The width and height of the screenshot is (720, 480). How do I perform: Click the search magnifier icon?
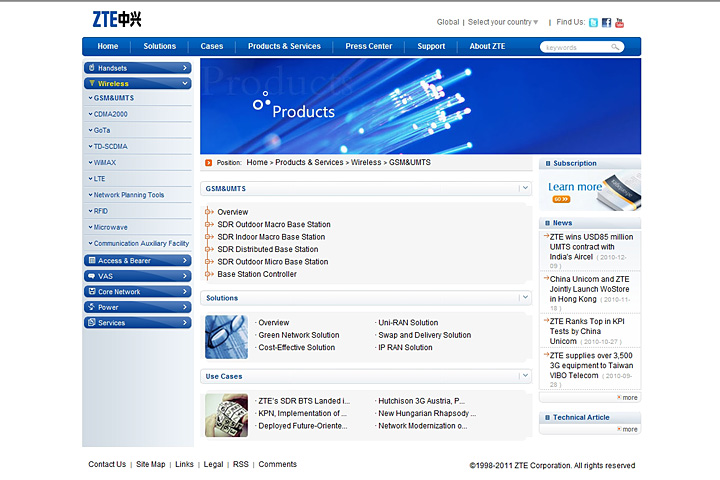(616, 47)
